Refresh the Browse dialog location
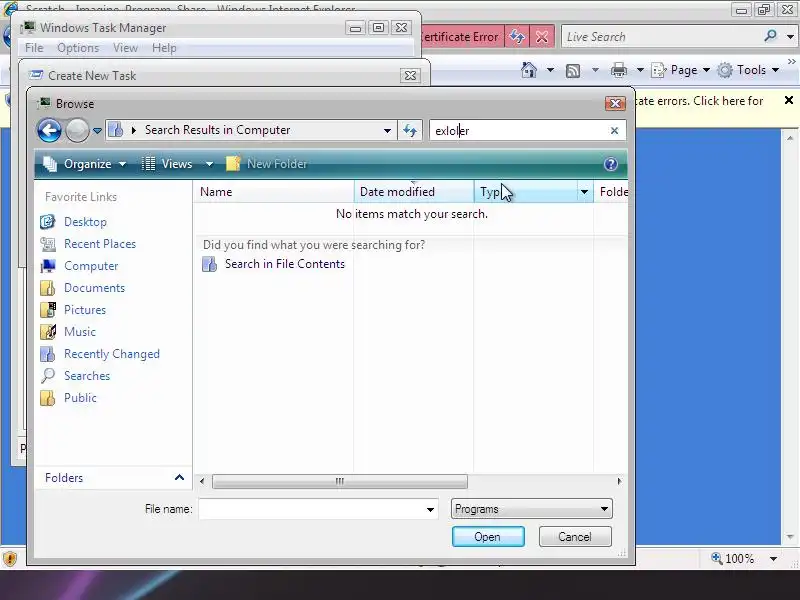The height and width of the screenshot is (600, 800). pyautogui.click(x=410, y=131)
